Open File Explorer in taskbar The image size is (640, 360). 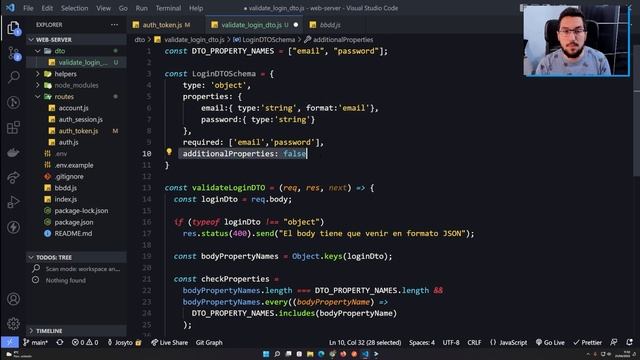(310, 354)
